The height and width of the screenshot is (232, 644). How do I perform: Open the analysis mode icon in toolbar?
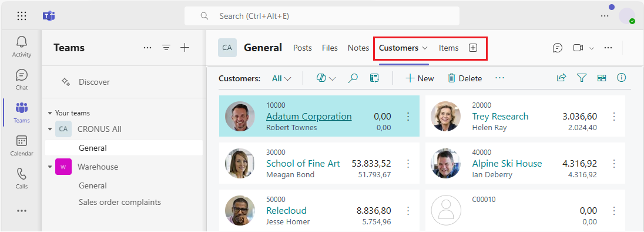pyautogui.click(x=374, y=78)
